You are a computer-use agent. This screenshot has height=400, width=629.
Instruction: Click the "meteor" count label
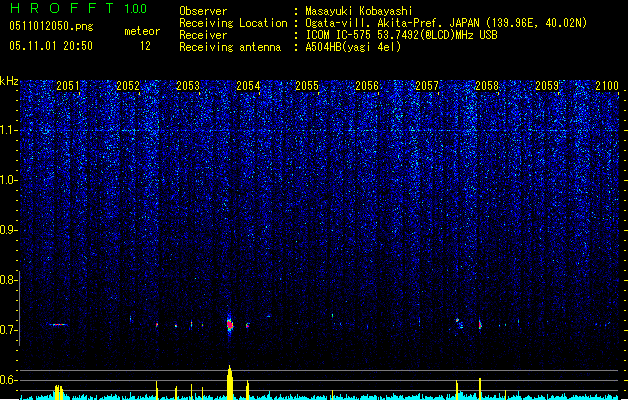click(142, 31)
